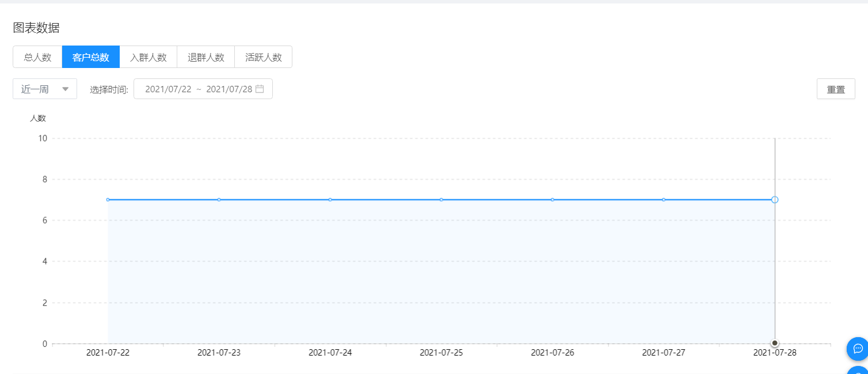Select the 客户总数 tab
Image resolution: width=868 pixels, height=374 pixels.
91,57
